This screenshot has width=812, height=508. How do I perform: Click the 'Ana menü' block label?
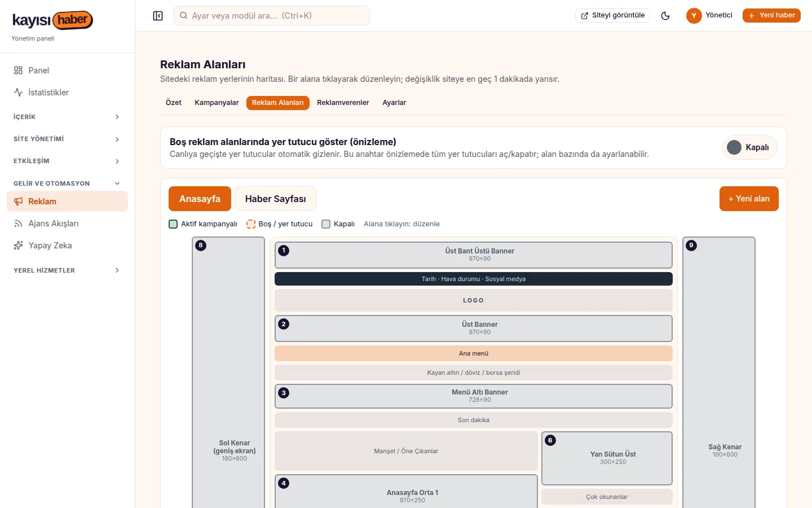tap(474, 353)
